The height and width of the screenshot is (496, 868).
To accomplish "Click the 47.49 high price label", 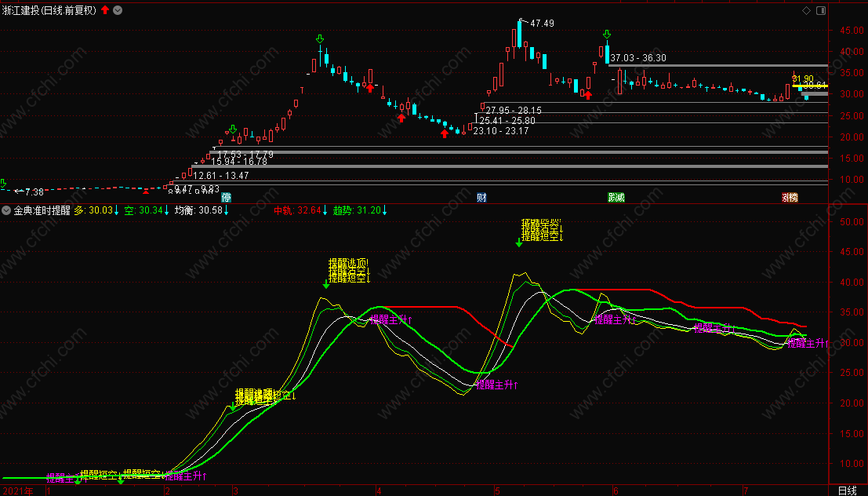I will tap(542, 24).
